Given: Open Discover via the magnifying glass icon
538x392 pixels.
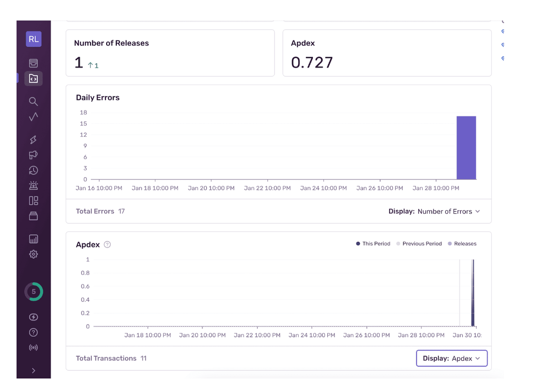Looking at the screenshot, I should [x=34, y=101].
